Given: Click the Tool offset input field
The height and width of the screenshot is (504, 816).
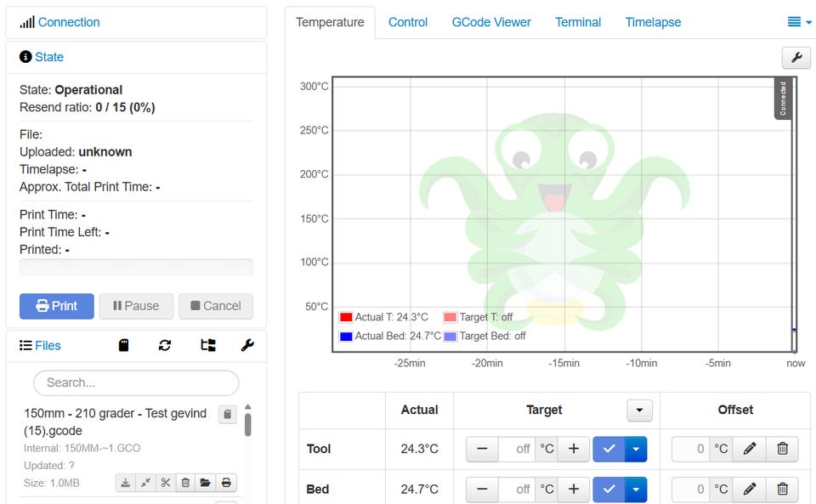Looking at the screenshot, I should [x=689, y=450].
